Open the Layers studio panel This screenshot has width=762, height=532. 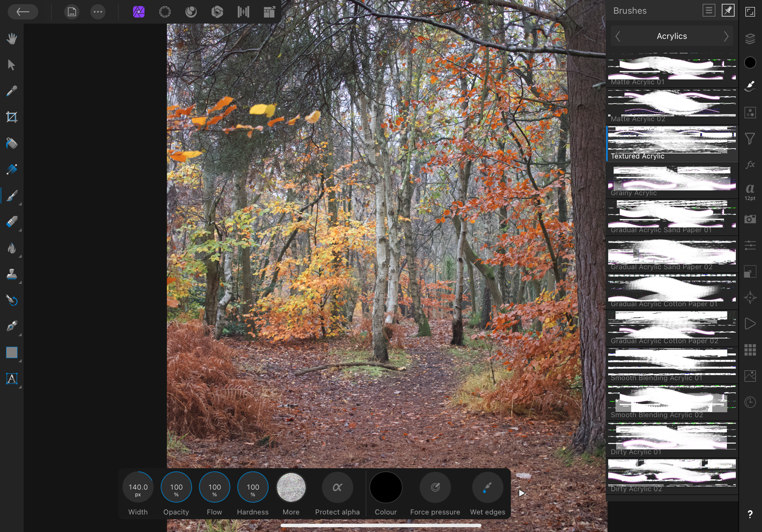click(x=750, y=39)
